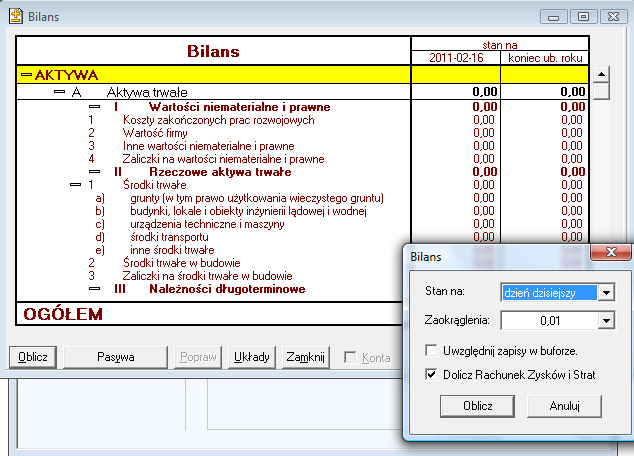The width and height of the screenshot is (634, 456).
Task: Click the OGÓŁEM total row
Action: (x=209, y=314)
